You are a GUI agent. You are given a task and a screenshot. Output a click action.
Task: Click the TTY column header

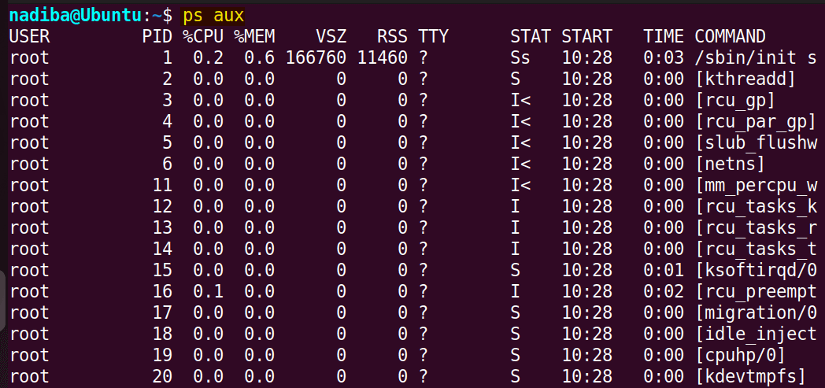point(433,36)
